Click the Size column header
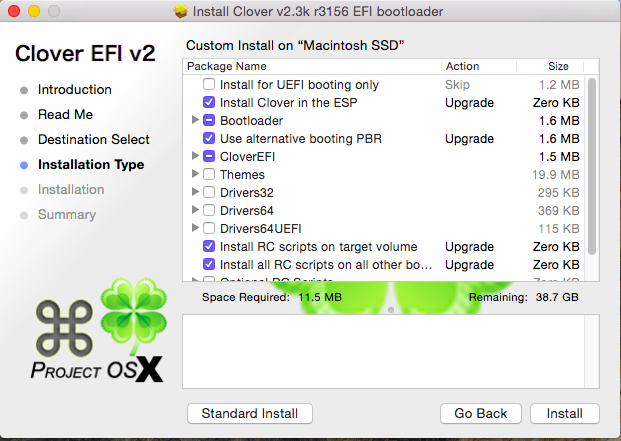The image size is (621, 441). 550,66
